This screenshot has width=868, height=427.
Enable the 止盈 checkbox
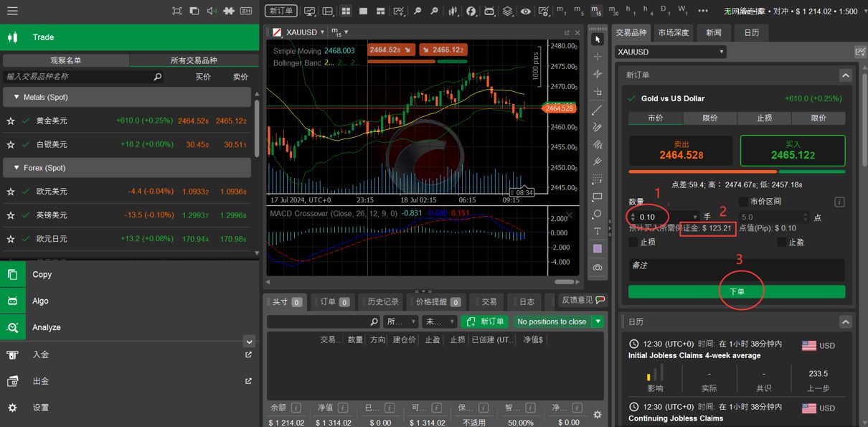point(782,243)
